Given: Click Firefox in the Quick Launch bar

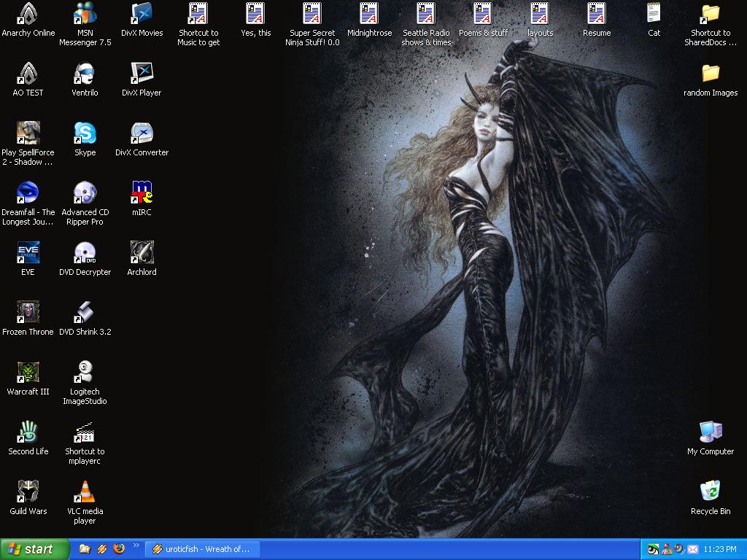Looking at the screenshot, I should (x=119, y=549).
